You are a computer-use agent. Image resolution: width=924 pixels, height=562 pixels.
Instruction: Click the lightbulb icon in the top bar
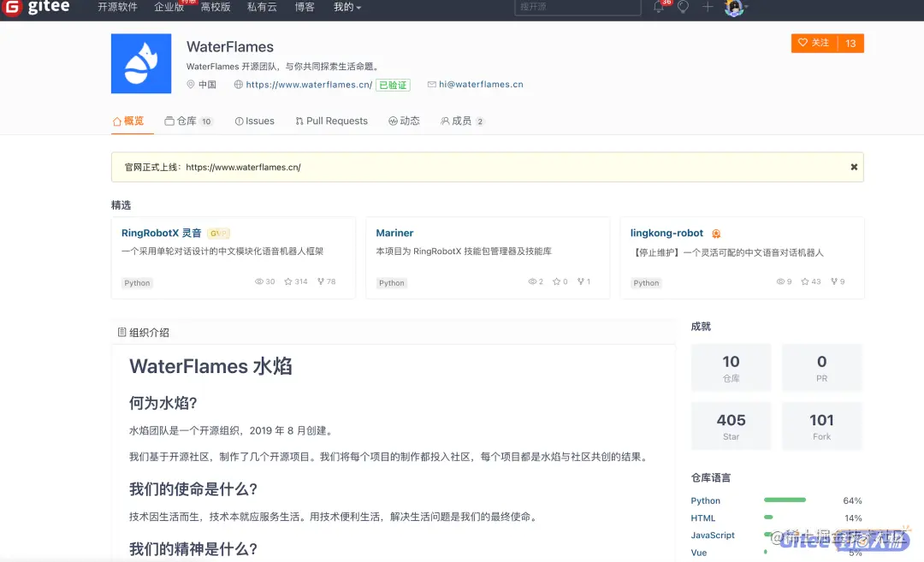tap(683, 7)
